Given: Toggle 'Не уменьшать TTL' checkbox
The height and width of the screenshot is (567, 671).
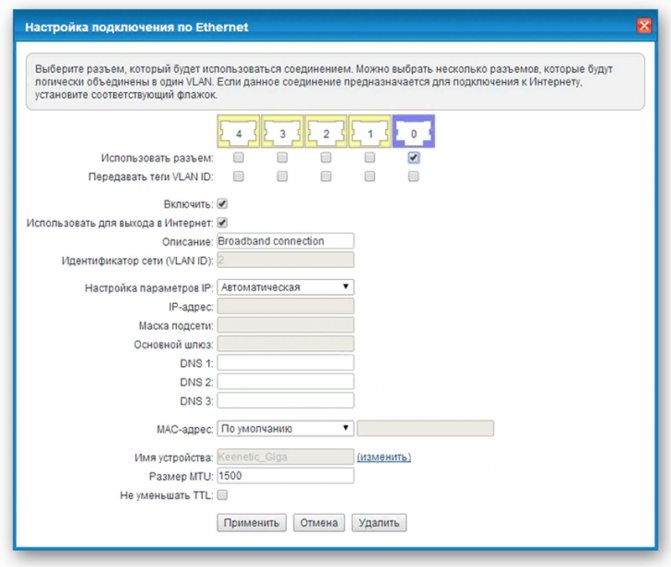Looking at the screenshot, I should tap(223, 495).
